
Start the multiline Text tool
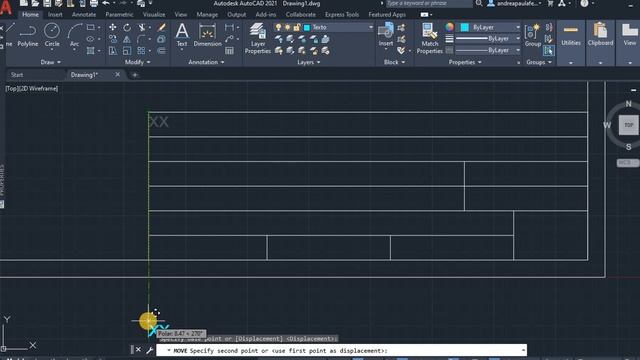(182, 35)
